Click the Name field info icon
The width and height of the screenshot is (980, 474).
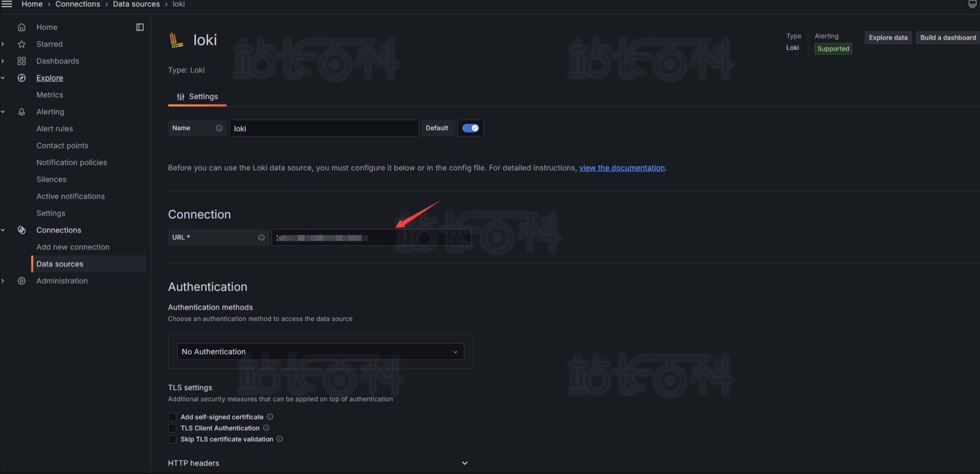pos(219,128)
